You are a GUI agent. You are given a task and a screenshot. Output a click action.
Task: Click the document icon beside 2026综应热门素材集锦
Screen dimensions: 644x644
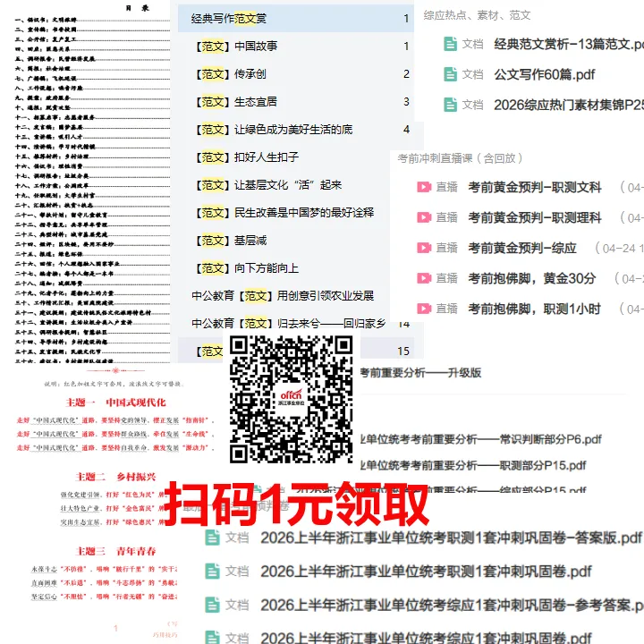(450, 105)
